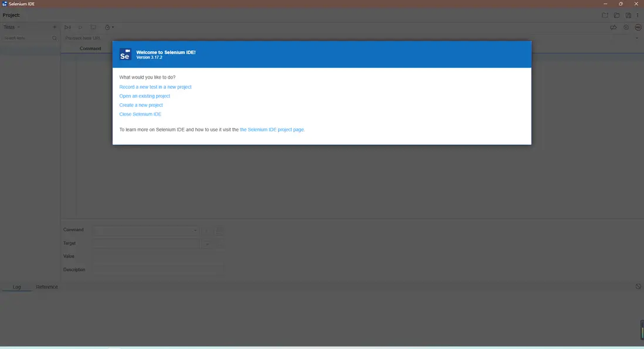Step over the current command
The height and width of the screenshot is (349, 644).
click(x=93, y=27)
